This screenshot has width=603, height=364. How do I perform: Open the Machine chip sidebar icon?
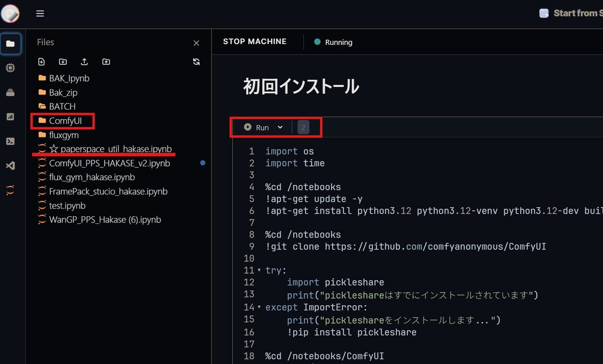[x=10, y=68]
